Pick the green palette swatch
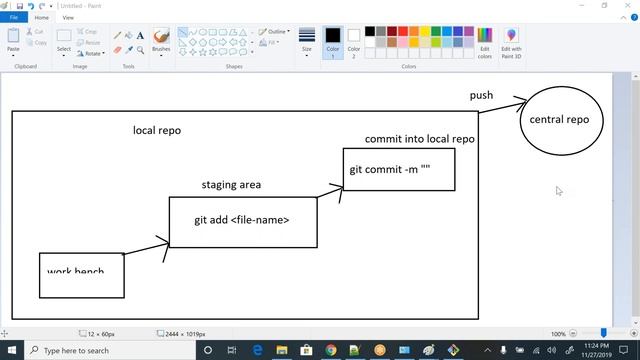Screen dimensions: 640x360 coord(436,31)
